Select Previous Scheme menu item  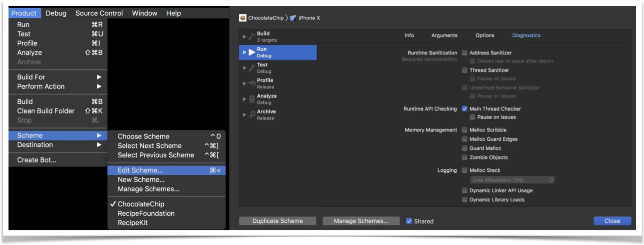click(x=167, y=155)
